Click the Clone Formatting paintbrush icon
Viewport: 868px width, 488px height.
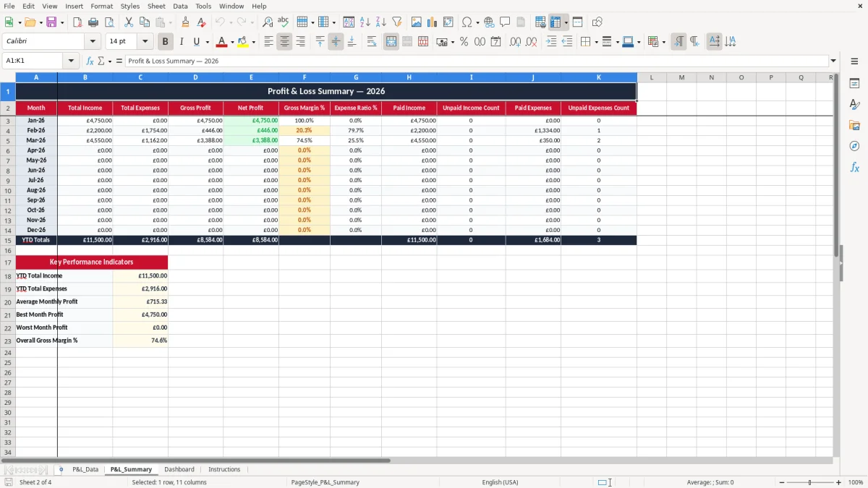186,22
